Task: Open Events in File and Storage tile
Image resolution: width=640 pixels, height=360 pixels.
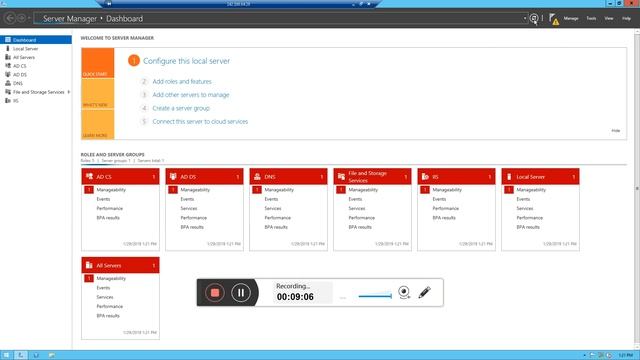Action: point(355,199)
